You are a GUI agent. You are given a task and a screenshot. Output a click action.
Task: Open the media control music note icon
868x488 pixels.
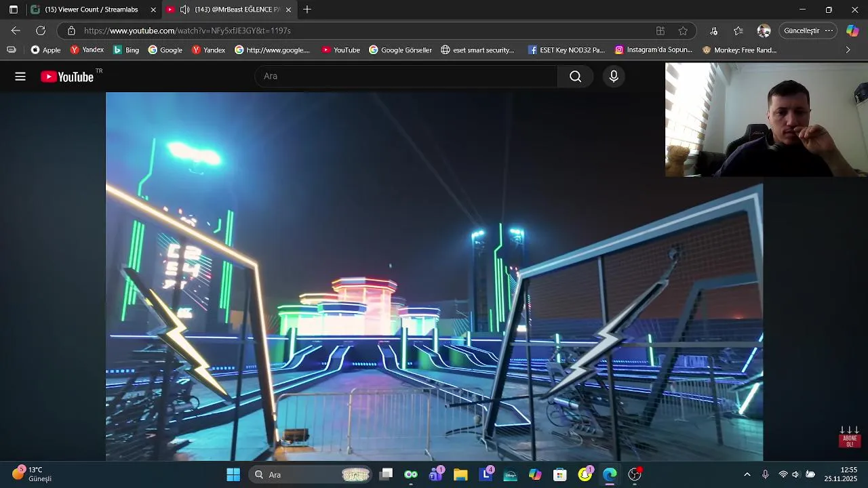click(713, 30)
